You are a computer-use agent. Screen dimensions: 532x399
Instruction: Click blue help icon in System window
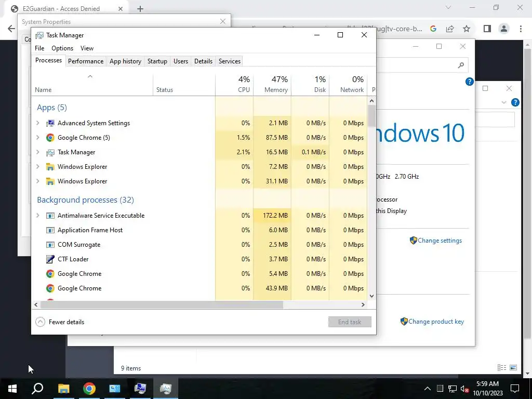tap(470, 82)
